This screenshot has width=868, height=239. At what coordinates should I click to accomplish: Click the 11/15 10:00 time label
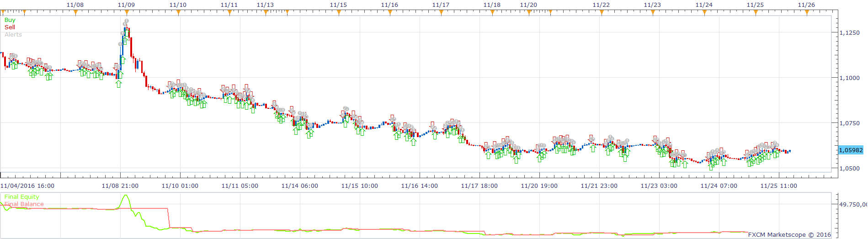pos(360,186)
